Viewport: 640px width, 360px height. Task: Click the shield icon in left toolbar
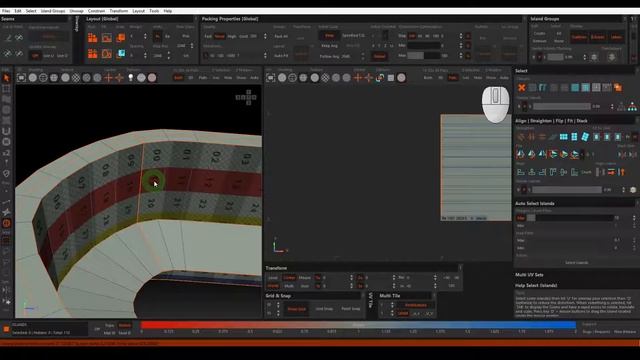(6, 173)
